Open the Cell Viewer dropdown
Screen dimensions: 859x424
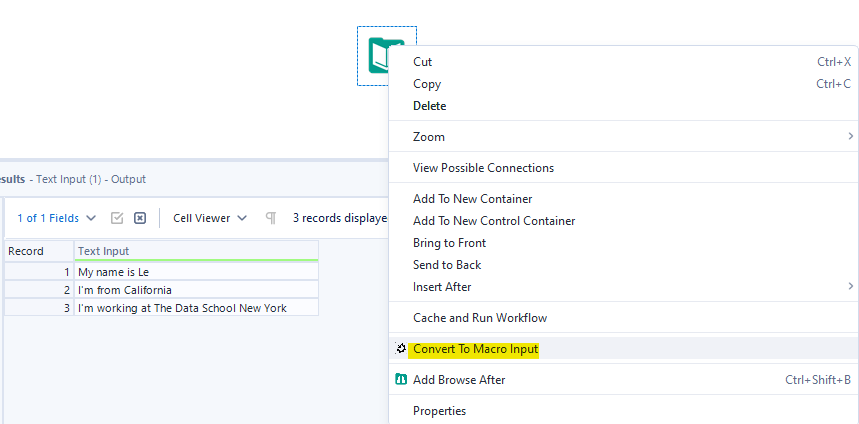(x=210, y=218)
